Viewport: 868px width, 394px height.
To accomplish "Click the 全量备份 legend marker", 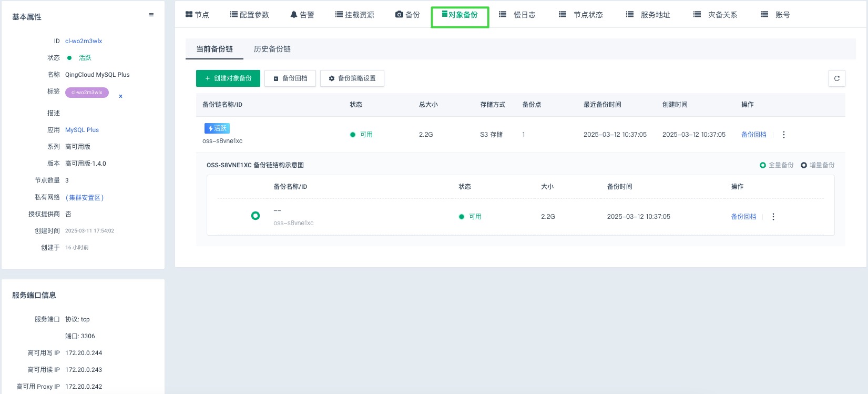I will click(763, 165).
